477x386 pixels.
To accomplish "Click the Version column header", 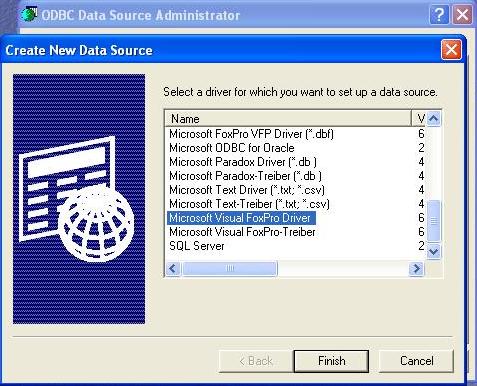I will pos(419,118).
